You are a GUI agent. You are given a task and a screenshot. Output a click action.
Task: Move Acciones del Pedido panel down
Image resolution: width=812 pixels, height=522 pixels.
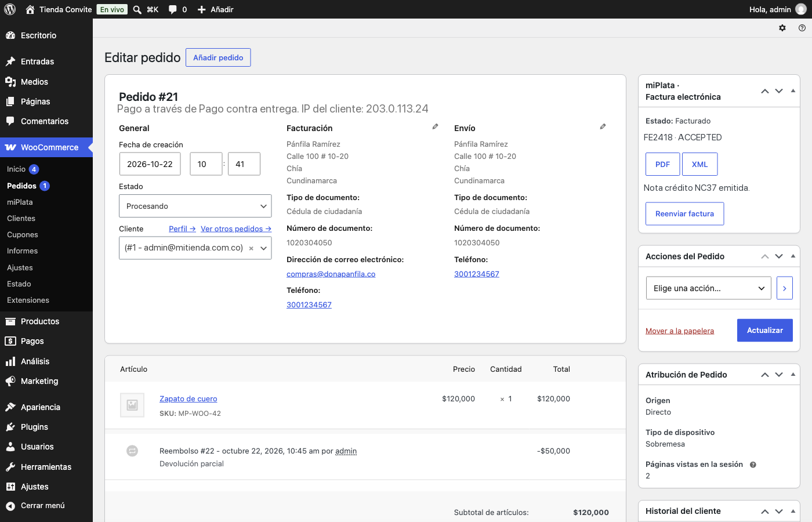point(779,256)
